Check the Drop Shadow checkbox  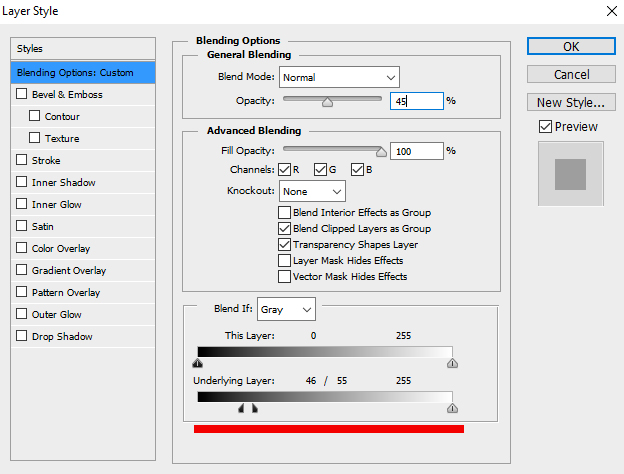click(21, 336)
